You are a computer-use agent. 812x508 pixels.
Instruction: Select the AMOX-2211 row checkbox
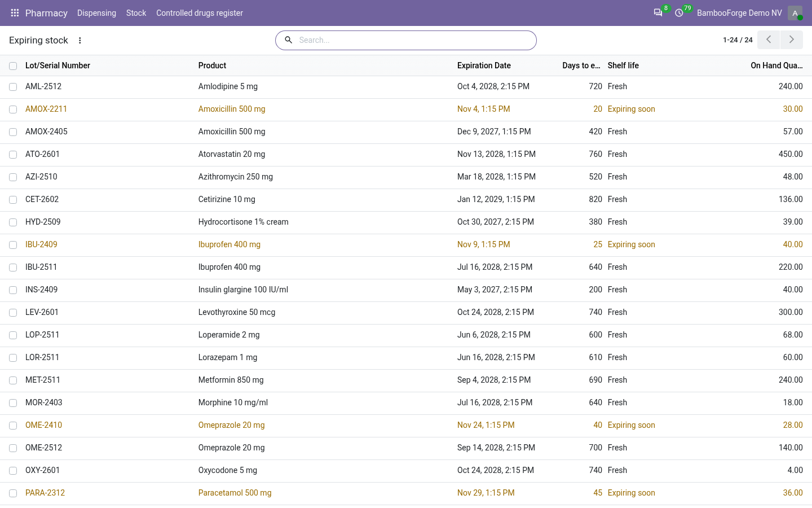[13, 110]
